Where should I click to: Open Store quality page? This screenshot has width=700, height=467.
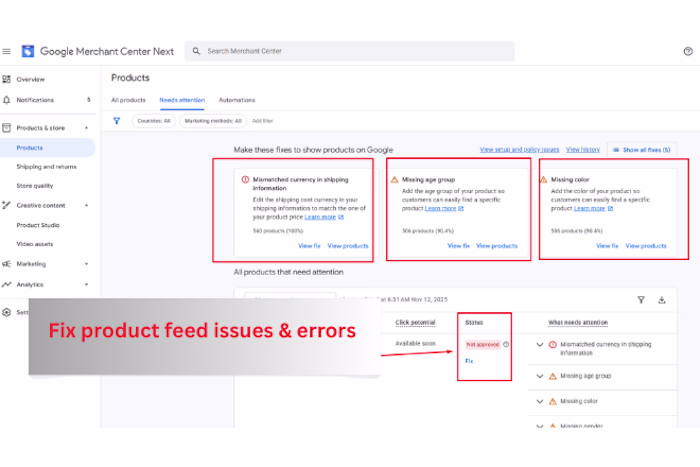(35, 185)
